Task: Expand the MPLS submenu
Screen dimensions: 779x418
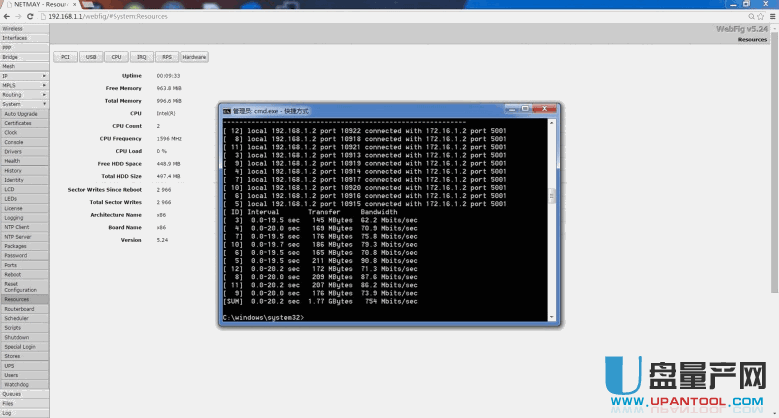Action: [x=44, y=85]
